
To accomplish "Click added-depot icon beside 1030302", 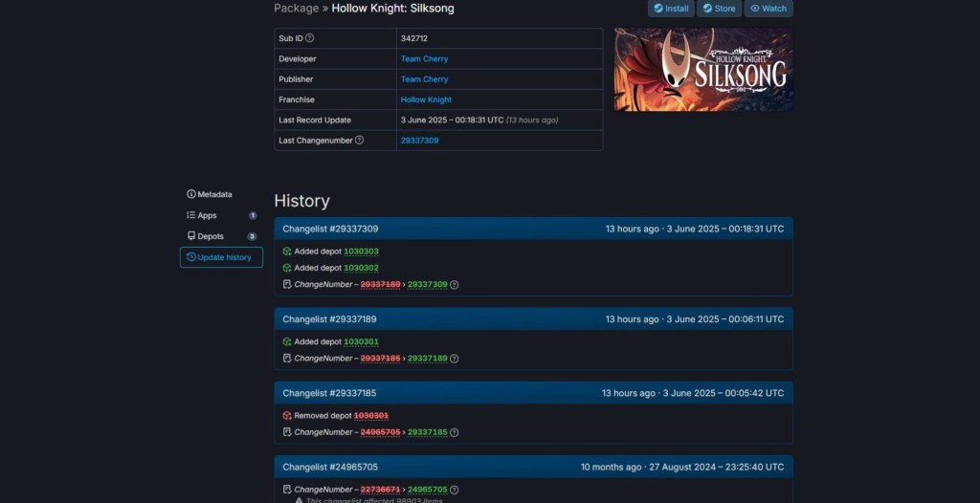I will pyautogui.click(x=287, y=268).
